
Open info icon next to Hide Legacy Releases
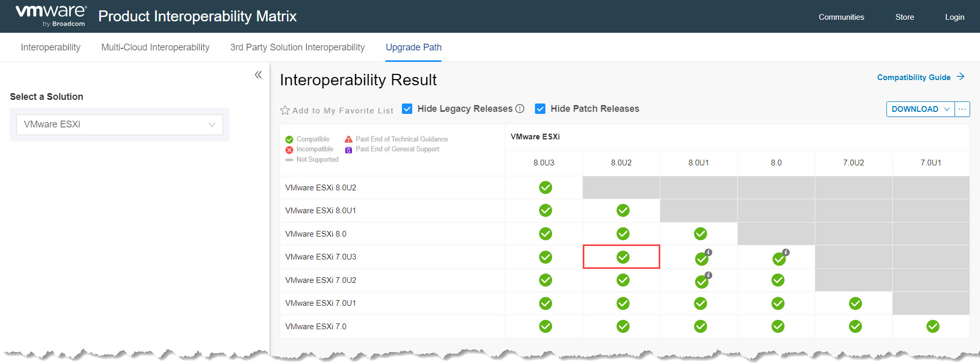[519, 109]
